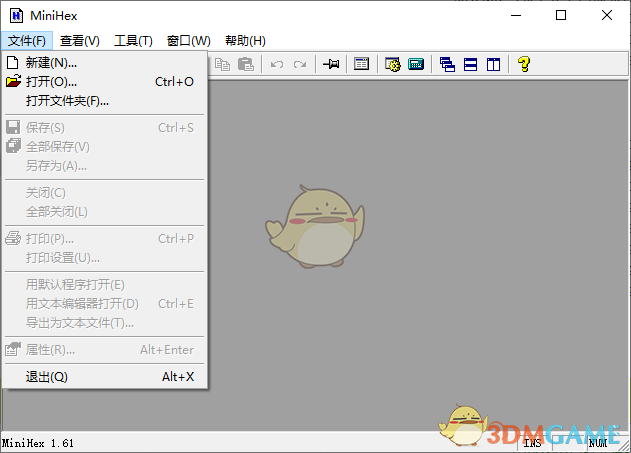Click the 全部关闭(L) menu entry
The image size is (631, 453).
coord(105,212)
